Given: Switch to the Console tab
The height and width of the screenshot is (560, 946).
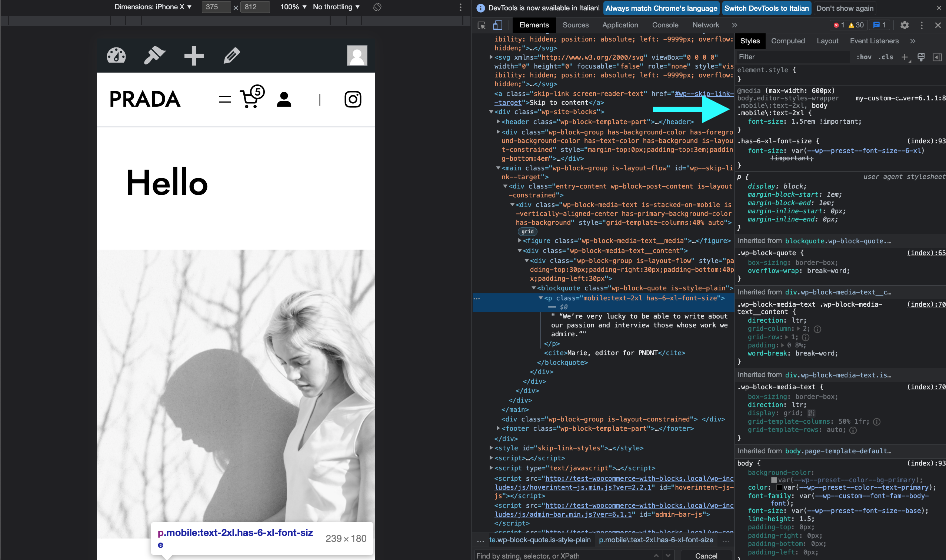Looking at the screenshot, I should tap(665, 25).
